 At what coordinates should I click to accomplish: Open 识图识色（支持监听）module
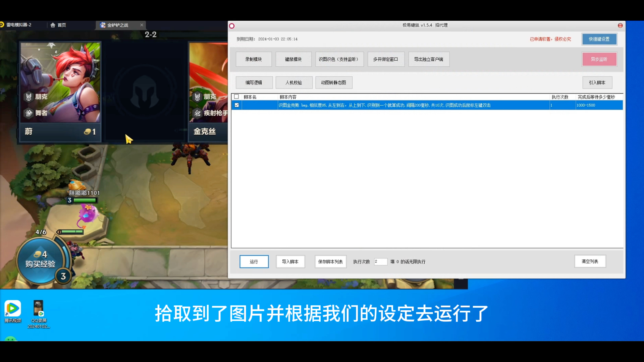coord(339,59)
